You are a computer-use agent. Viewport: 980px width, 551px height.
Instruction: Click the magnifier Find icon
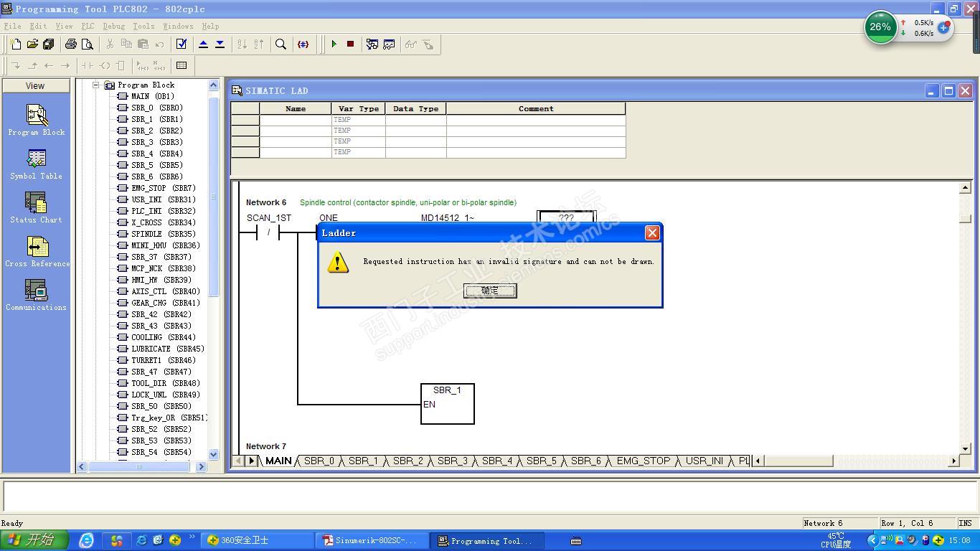point(281,44)
